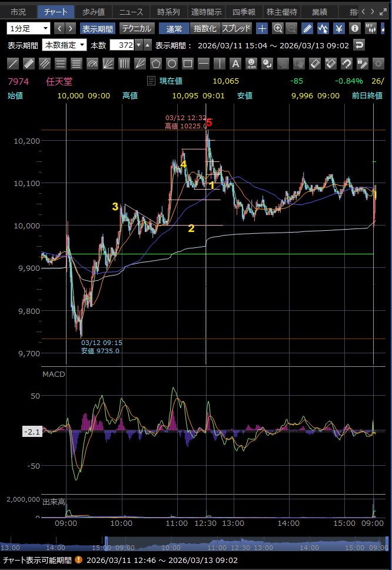
Task: Click the zoom in magnifier icon
Action: click(x=278, y=28)
